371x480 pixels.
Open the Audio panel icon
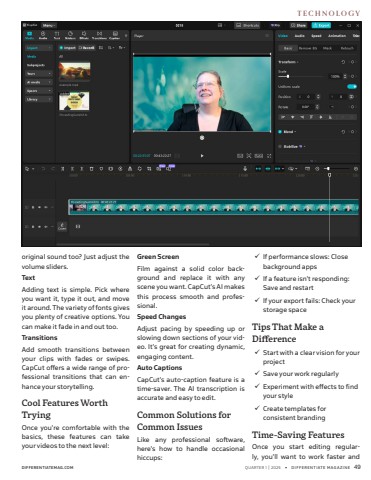click(x=43, y=35)
